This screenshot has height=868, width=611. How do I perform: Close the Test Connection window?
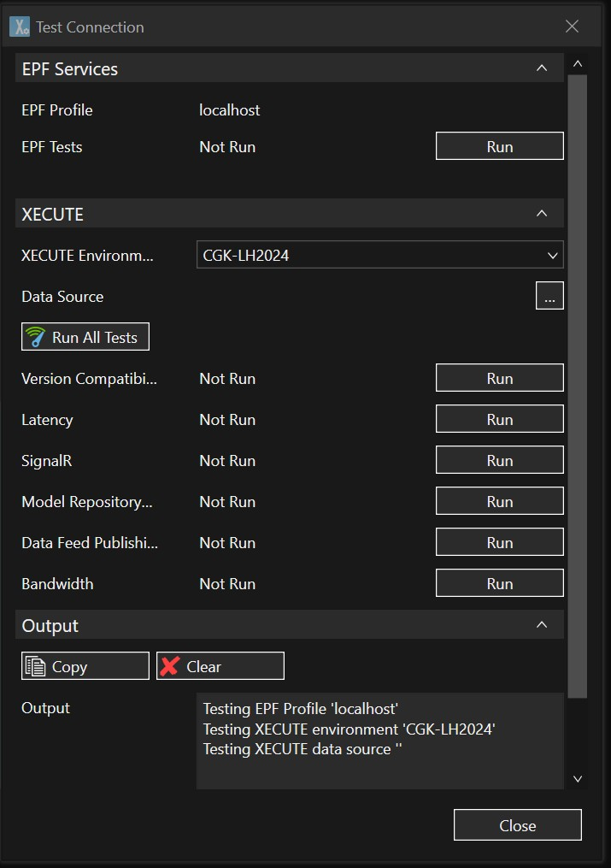572,26
